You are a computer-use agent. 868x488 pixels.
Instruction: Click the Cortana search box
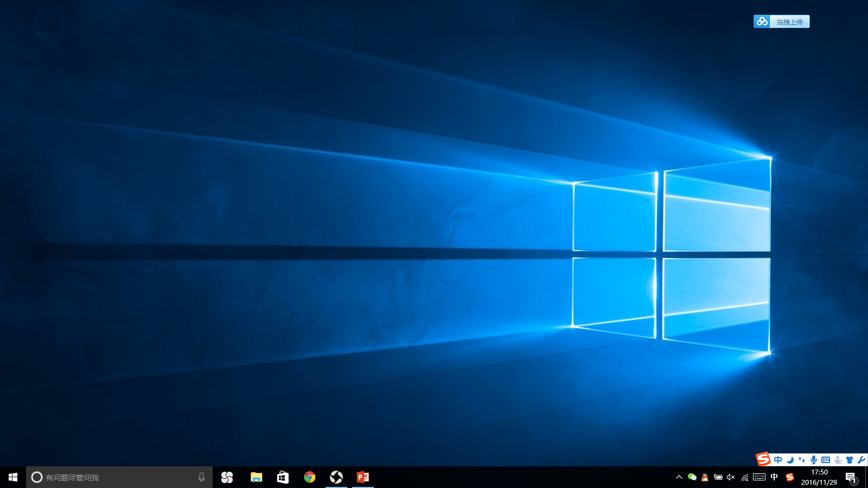(119, 477)
